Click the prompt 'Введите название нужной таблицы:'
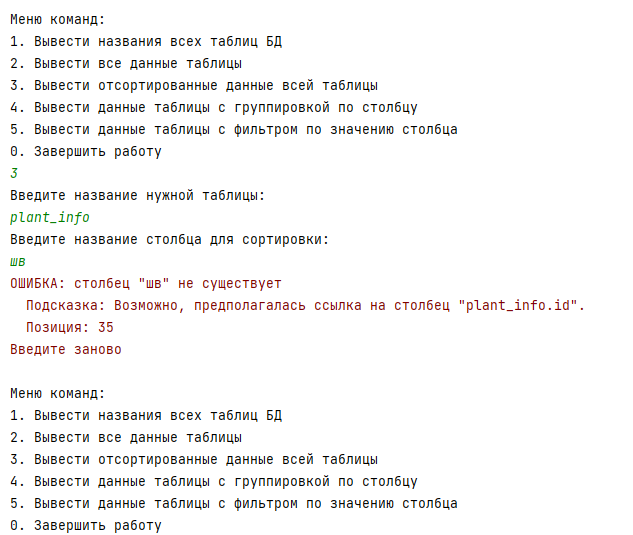 [138, 195]
